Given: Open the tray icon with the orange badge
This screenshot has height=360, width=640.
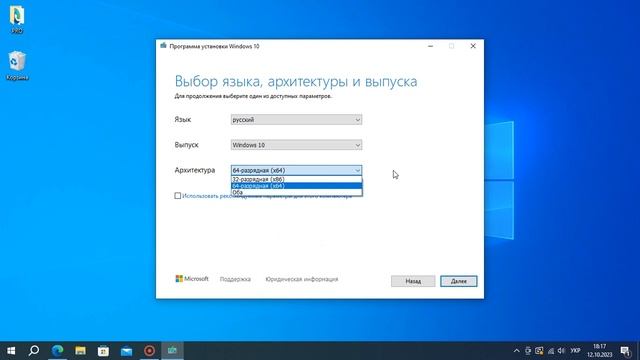Looking at the screenshot, I should click(x=539, y=351).
